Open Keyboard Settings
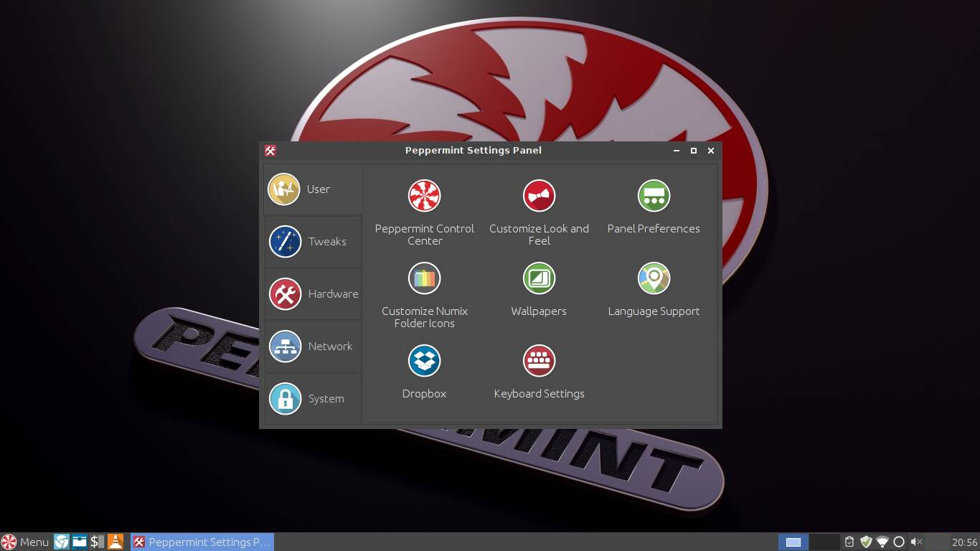Viewport: 980px width, 551px height. [539, 361]
